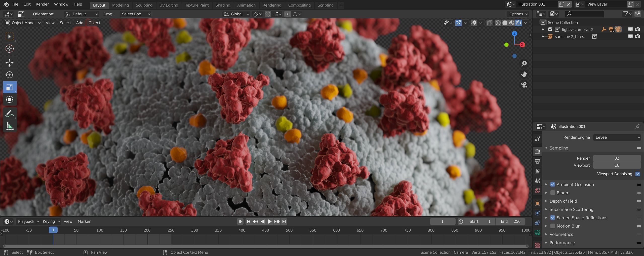Open the Output properties tab

537,161
